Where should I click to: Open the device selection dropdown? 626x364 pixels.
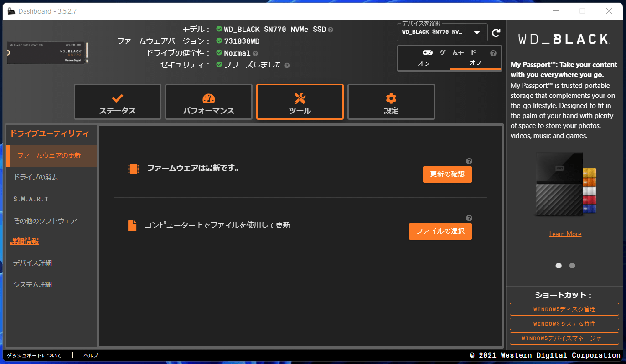click(x=442, y=32)
